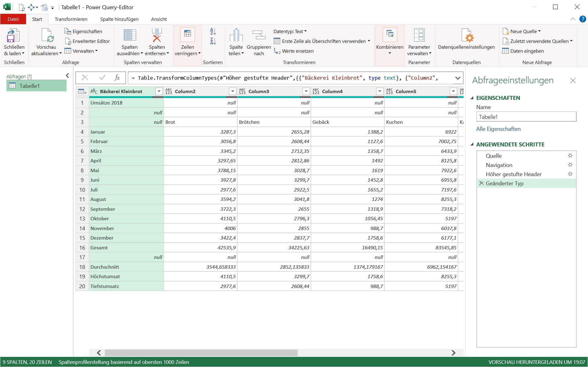Expand the formula bar with chevron
The width and height of the screenshot is (588, 367).
tap(458, 78)
